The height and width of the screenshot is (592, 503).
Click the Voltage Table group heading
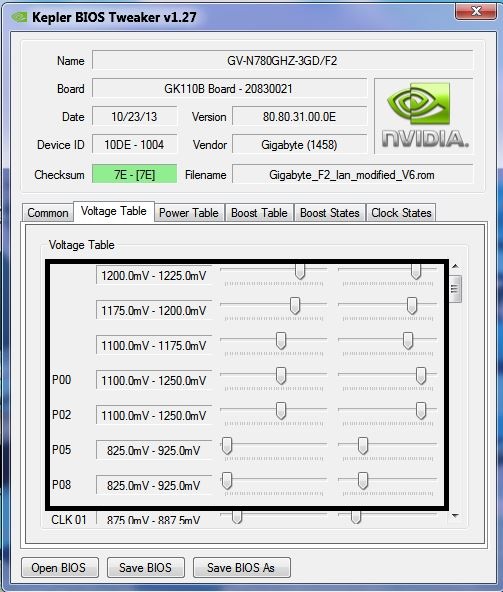click(x=82, y=245)
